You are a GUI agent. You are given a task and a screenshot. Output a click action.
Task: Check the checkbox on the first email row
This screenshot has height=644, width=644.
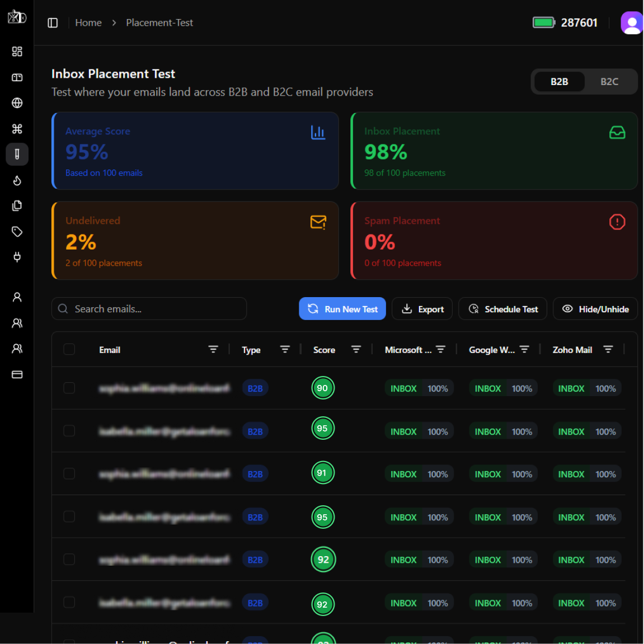[69, 388]
